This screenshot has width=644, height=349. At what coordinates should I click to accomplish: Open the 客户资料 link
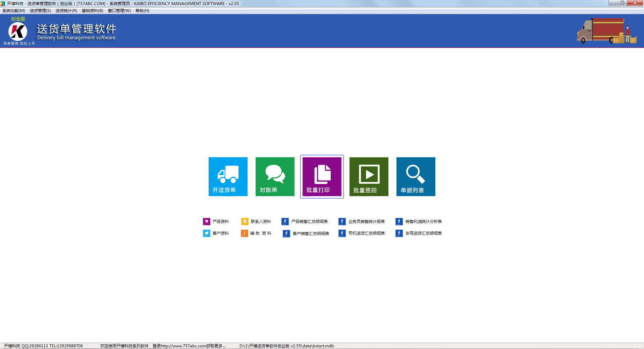[221, 233]
